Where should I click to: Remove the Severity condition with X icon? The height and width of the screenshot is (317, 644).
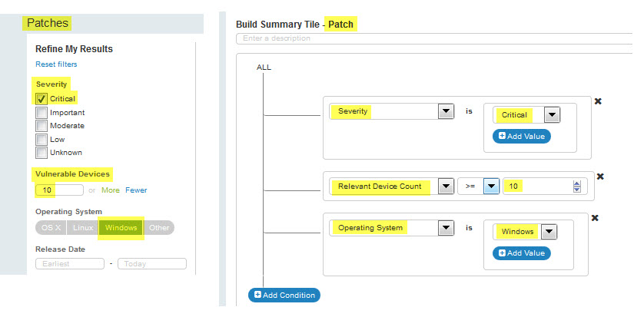pos(598,101)
